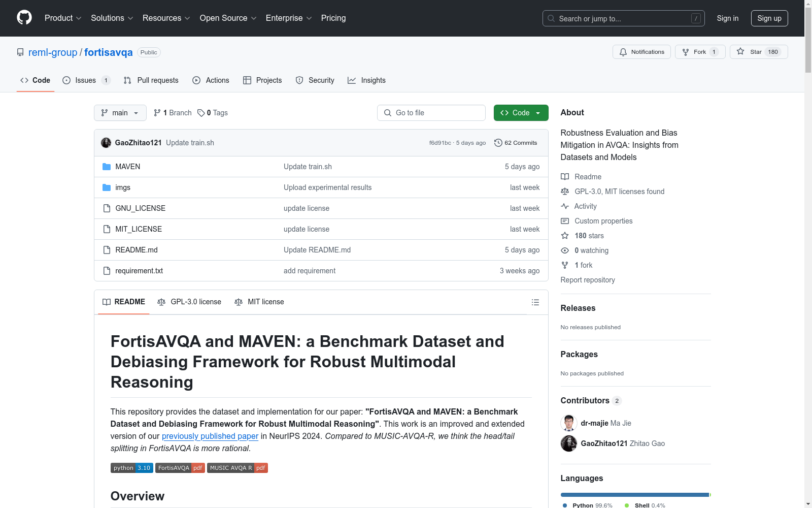812x508 pixels.
Task: Open the reml-group organization link
Action: point(53,52)
